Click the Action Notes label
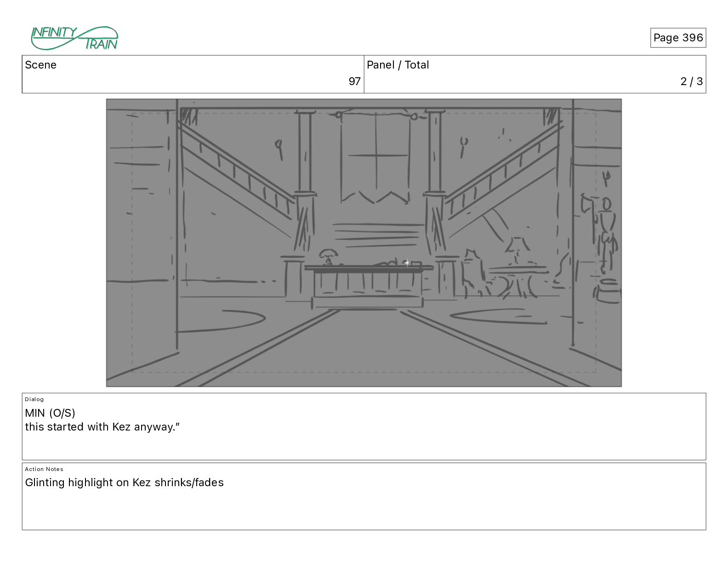 click(x=44, y=469)
